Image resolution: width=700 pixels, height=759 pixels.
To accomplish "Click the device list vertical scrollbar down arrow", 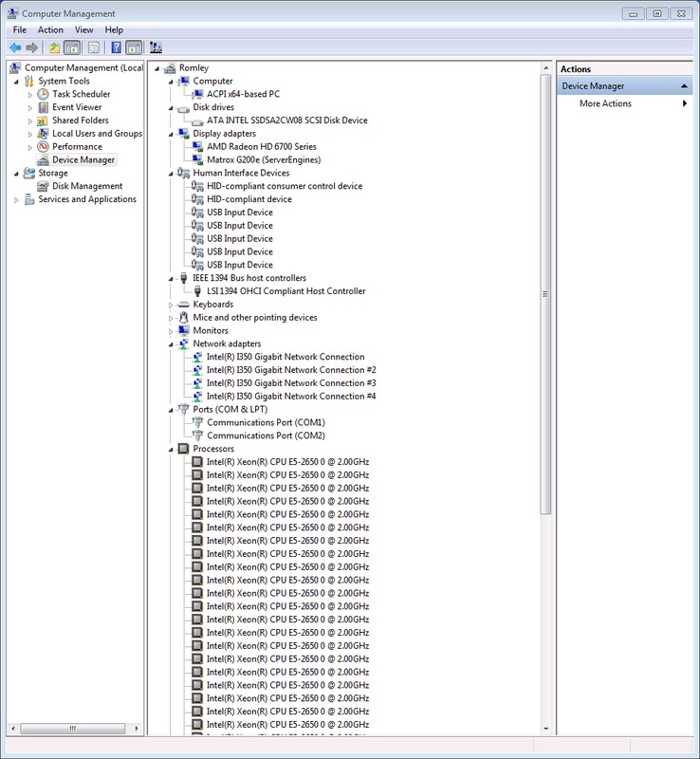I will pyautogui.click(x=545, y=728).
